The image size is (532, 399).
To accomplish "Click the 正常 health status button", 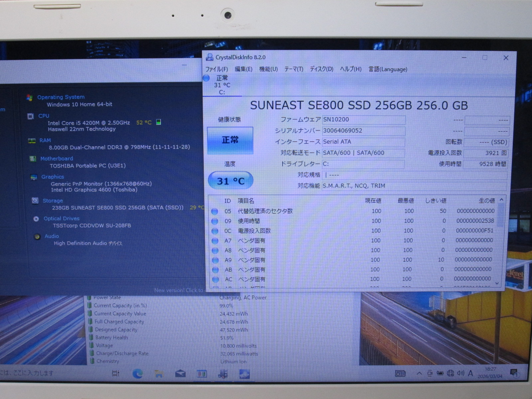I will [230, 140].
